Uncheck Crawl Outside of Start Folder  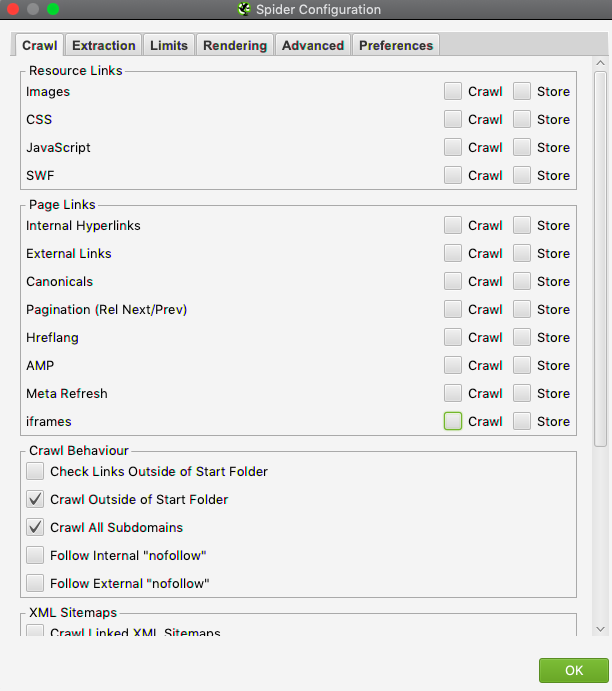[36, 499]
